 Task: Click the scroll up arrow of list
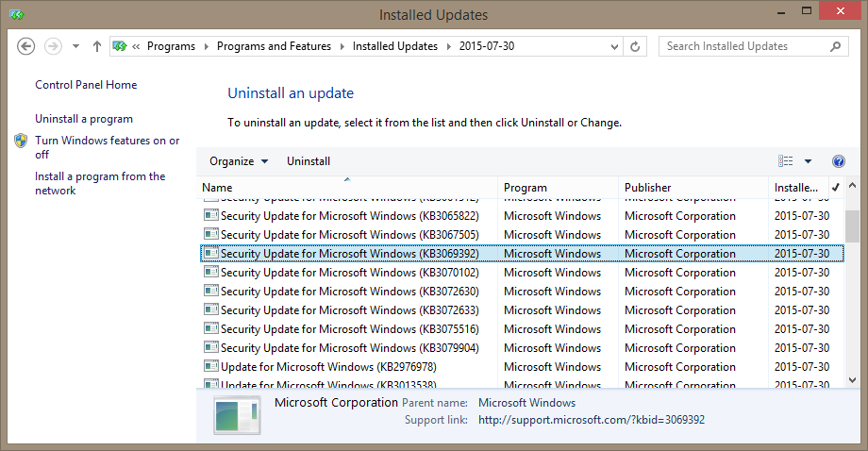point(853,185)
